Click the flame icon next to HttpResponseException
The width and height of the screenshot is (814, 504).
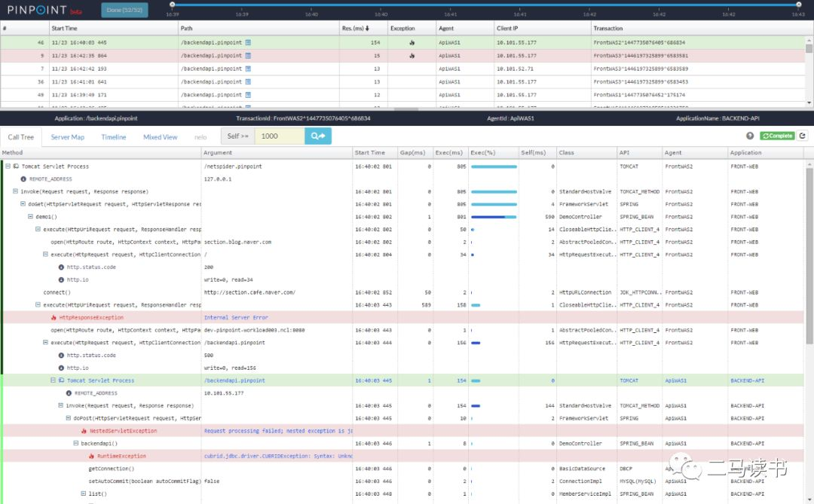pos(54,318)
